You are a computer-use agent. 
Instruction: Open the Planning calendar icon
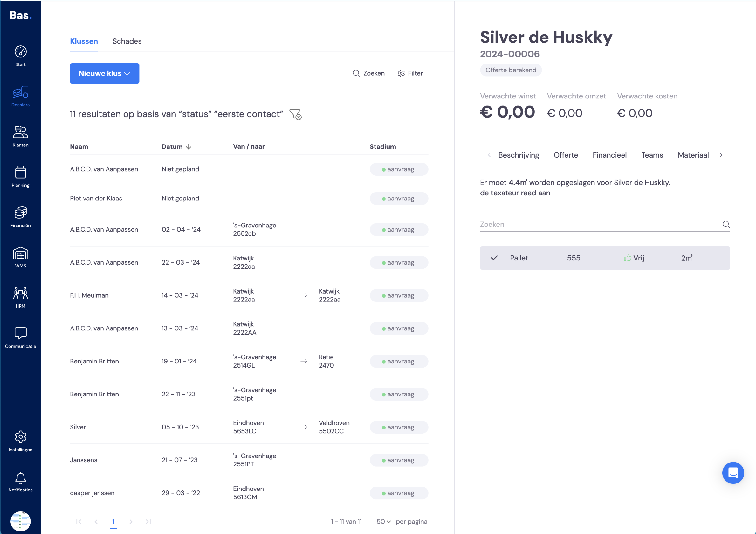point(20,172)
